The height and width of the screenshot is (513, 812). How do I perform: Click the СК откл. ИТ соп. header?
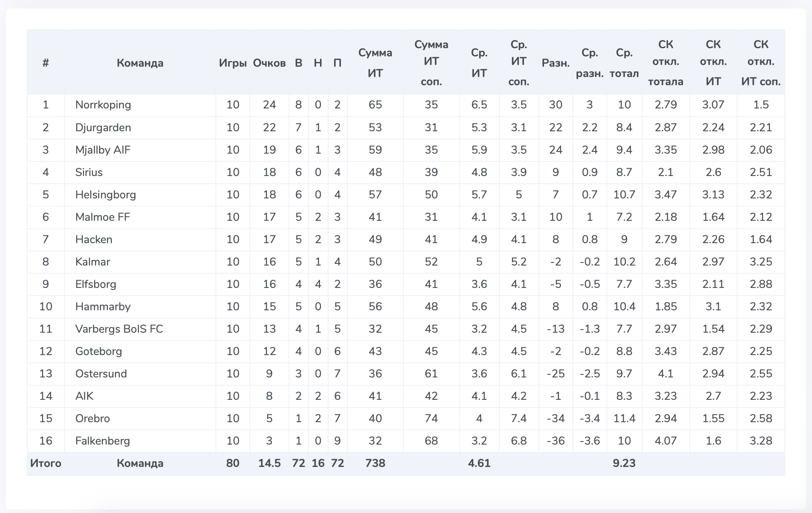pos(761,63)
